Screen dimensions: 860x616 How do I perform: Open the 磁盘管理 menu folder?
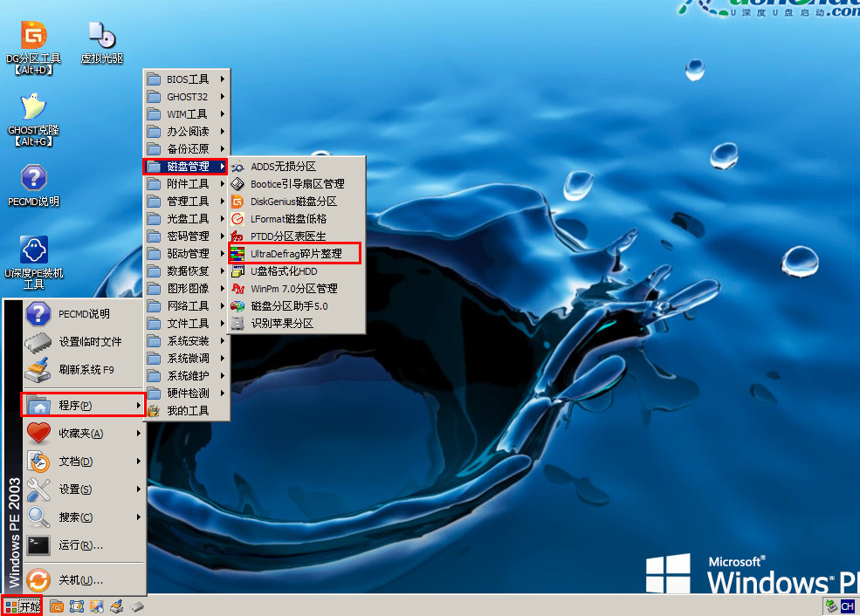pos(186,167)
